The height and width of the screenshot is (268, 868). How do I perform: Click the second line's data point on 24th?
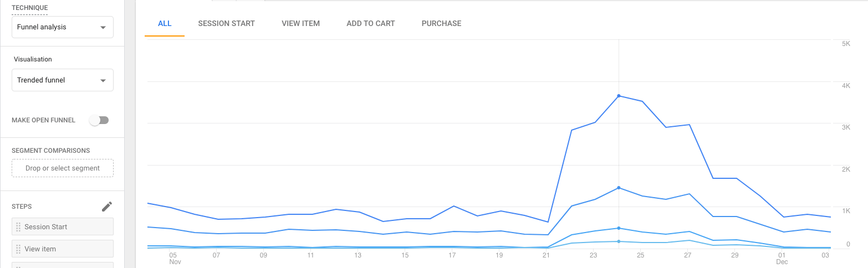click(x=619, y=188)
